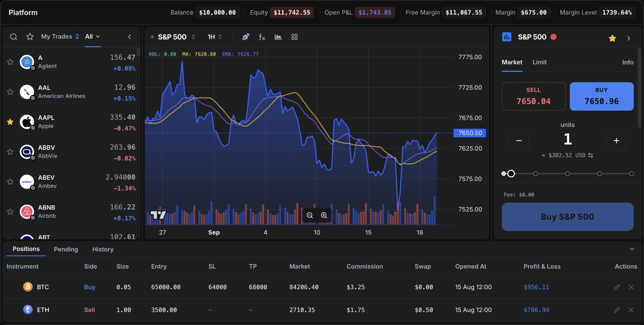Click SELL at 7650.04
Screen dimensions: 644x325
click(x=533, y=96)
